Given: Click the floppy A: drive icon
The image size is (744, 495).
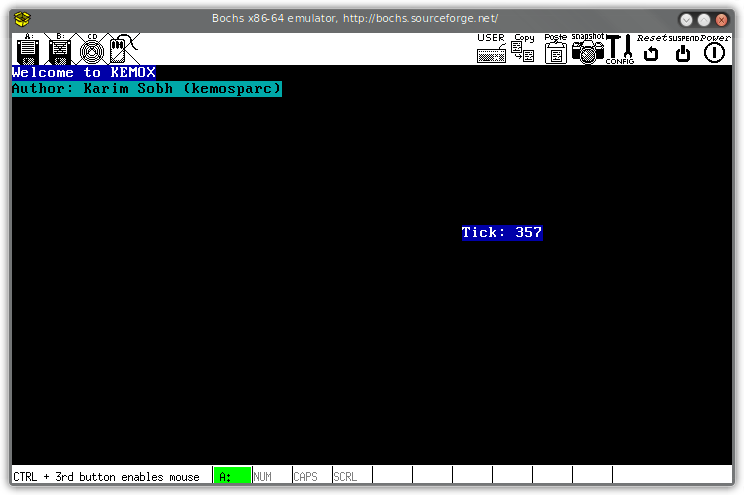Looking at the screenshot, I should tap(28, 49).
